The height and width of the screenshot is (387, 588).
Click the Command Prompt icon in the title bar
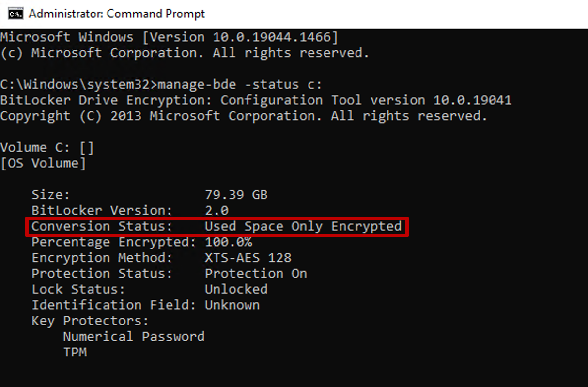[x=15, y=14]
